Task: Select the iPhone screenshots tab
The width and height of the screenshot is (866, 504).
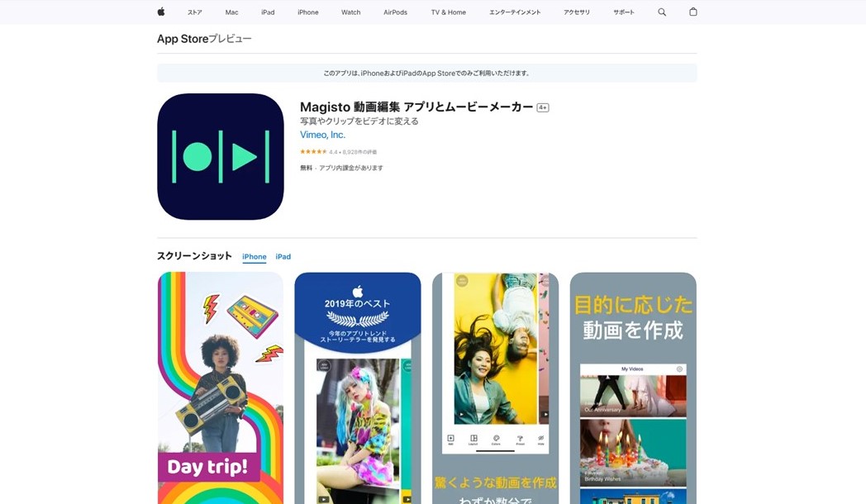Action: tap(255, 257)
